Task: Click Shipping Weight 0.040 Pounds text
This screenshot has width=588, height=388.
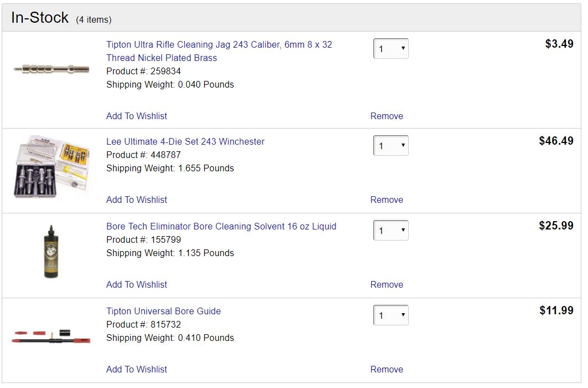Action: point(170,84)
